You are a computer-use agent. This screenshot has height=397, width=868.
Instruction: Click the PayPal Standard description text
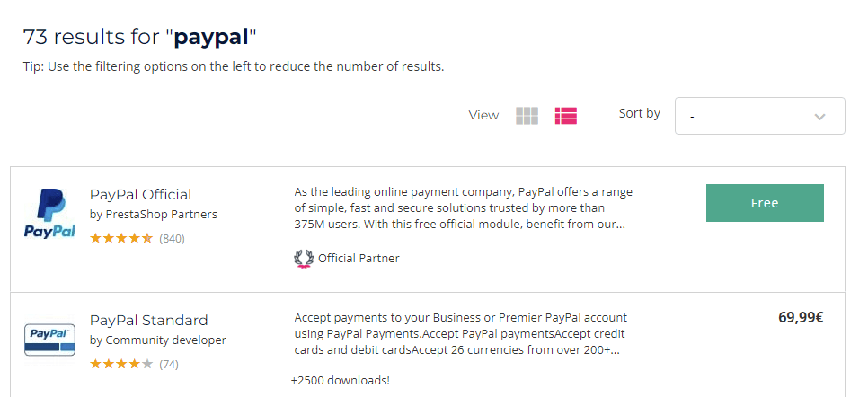pyautogui.click(x=460, y=333)
